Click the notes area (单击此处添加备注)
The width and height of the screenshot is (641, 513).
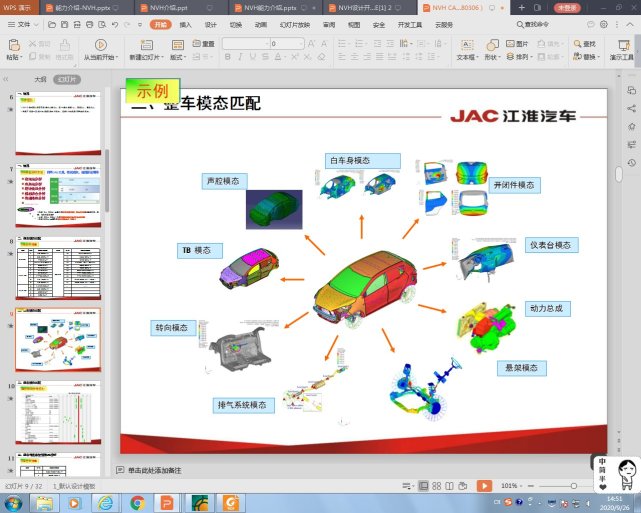(x=155, y=470)
